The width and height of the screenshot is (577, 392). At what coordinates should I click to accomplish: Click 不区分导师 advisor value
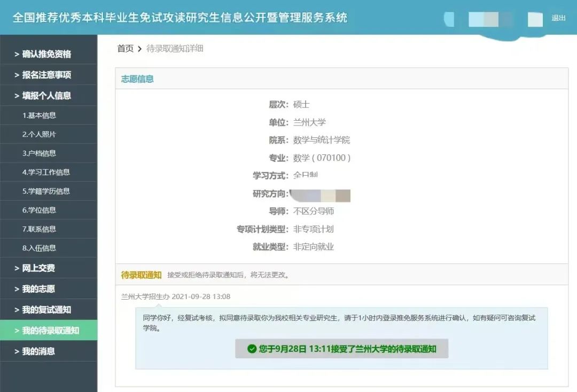click(313, 211)
